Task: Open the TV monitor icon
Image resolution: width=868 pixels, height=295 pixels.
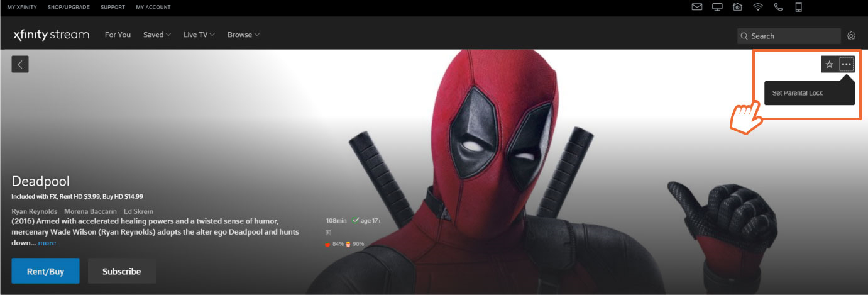Action: pos(717,8)
